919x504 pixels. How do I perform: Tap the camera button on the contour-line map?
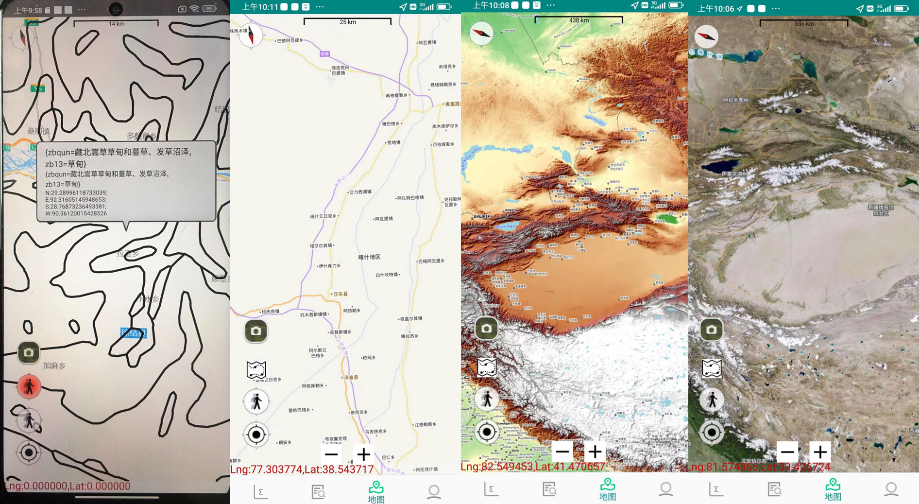(x=29, y=353)
